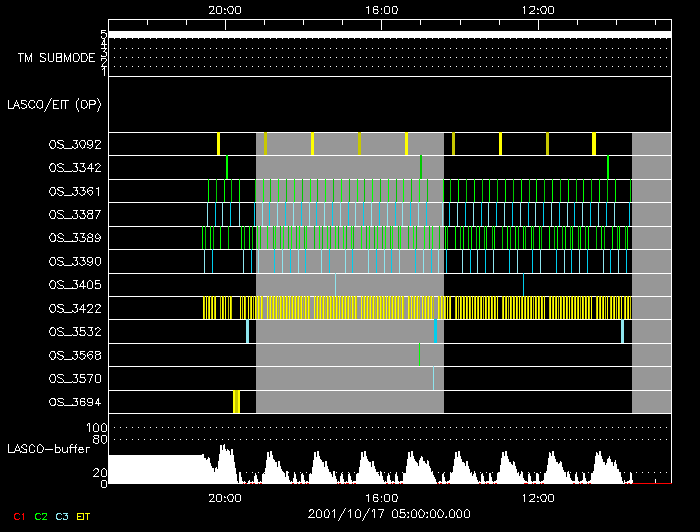Click the OS_3422 row label
Screen dimensions: 700x532
74,308
